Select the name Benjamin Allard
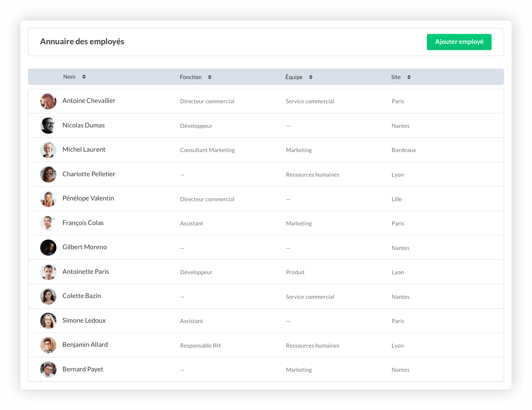 85,345
